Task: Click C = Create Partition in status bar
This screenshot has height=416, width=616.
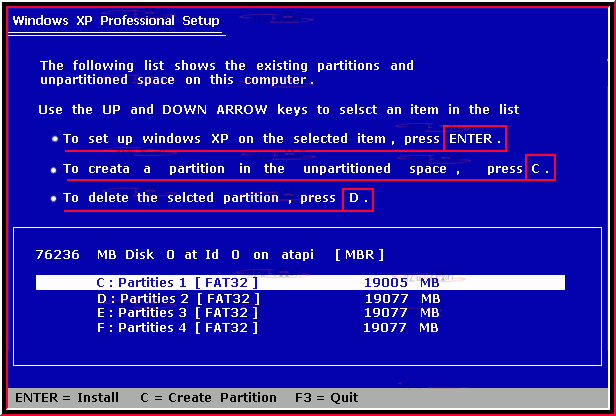Action: click(x=208, y=398)
